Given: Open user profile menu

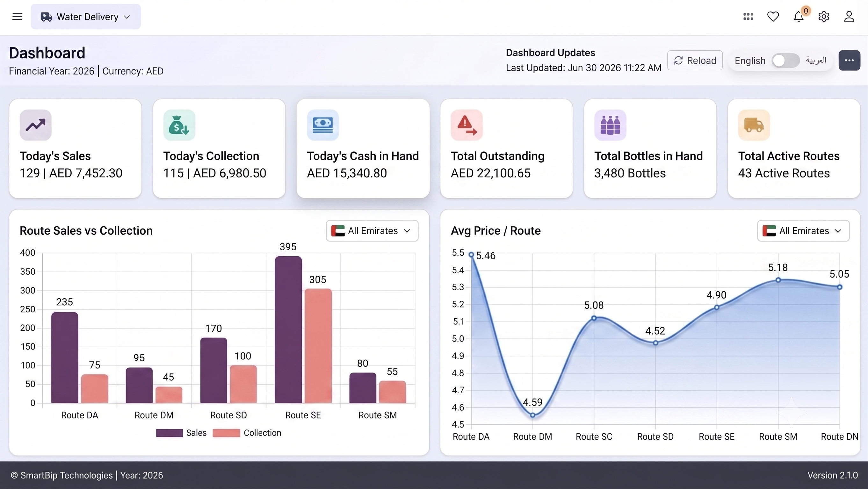Looking at the screenshot, I should pyautogui.click(x=849, y=17).
